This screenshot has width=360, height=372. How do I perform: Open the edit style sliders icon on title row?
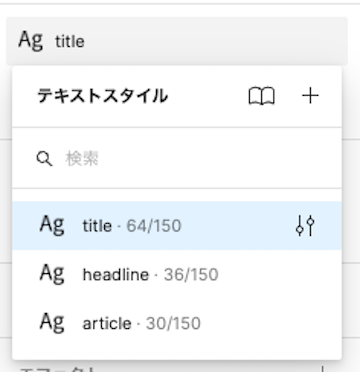(305, 226)
